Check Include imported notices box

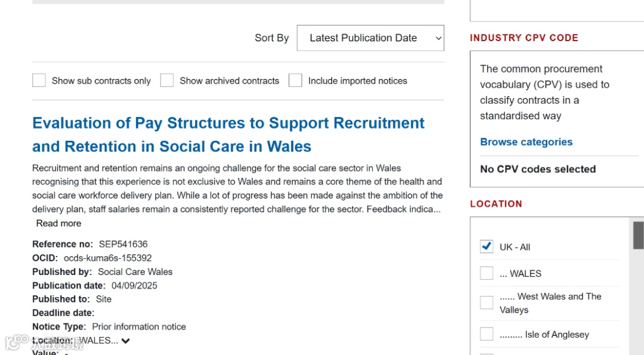(x=295, y=81)
